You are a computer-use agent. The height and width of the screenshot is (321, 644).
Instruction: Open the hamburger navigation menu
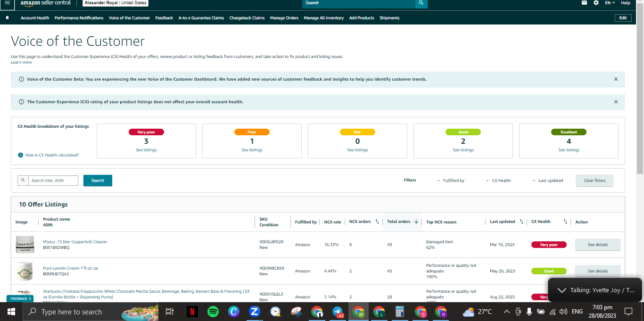point(7,3)
